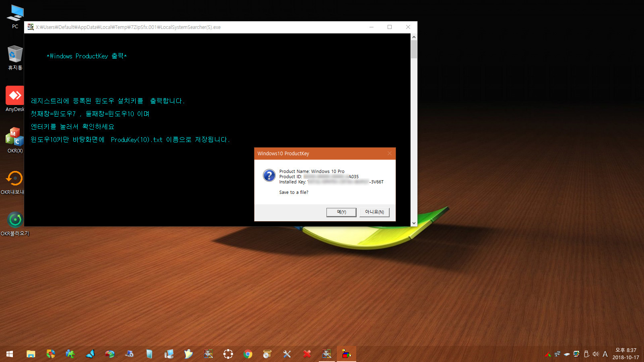
Task: Click the colorful shield taskbar icon
Action: pyautogui.click(x=51, y=354)
